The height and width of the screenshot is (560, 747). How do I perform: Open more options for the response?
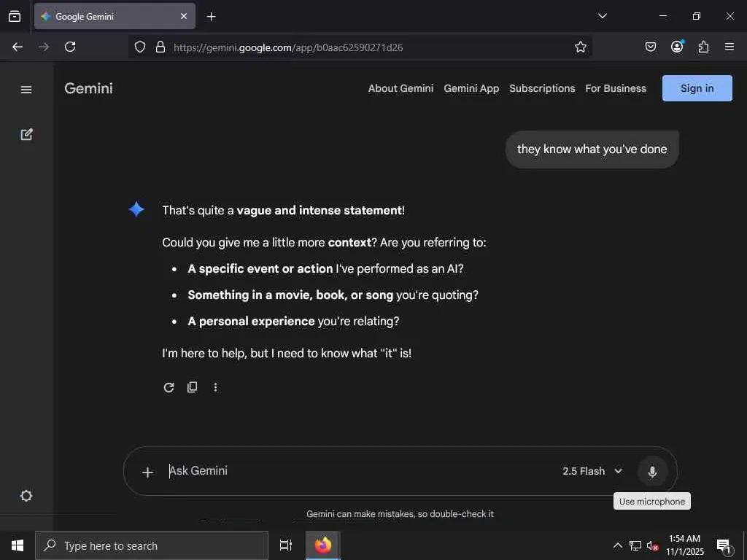tap(215, 387)
